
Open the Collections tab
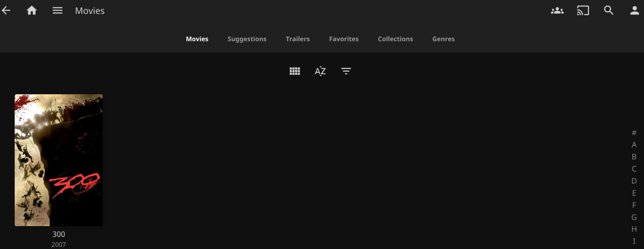coord(395,39)
